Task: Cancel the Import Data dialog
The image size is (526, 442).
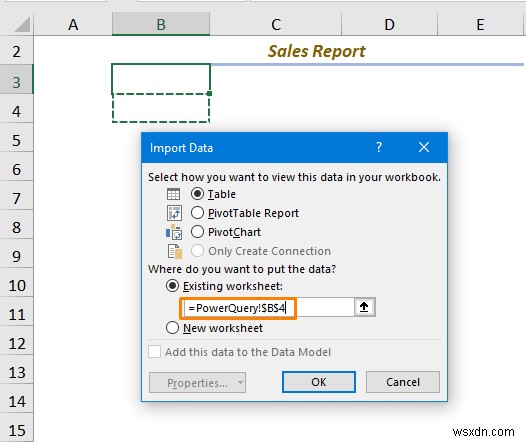Action: click(403, 382)
